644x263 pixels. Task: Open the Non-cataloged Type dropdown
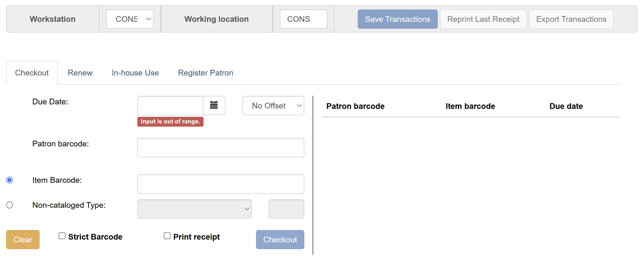click(194, 209)
